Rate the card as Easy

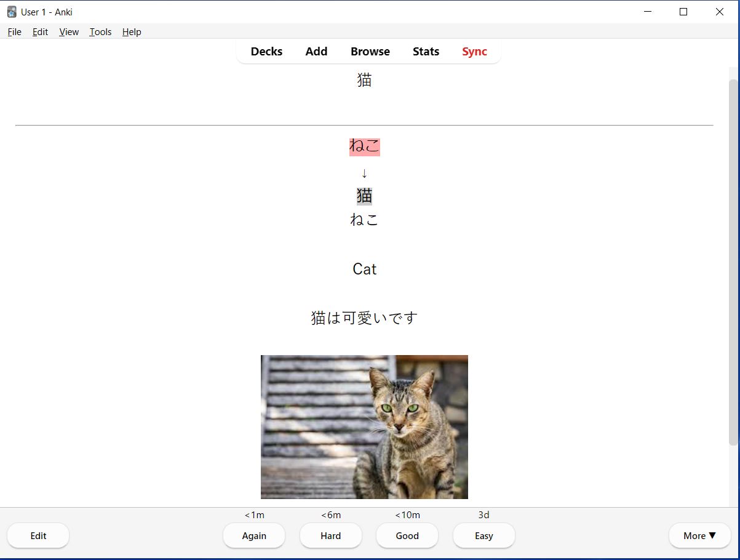coord(484,535)
